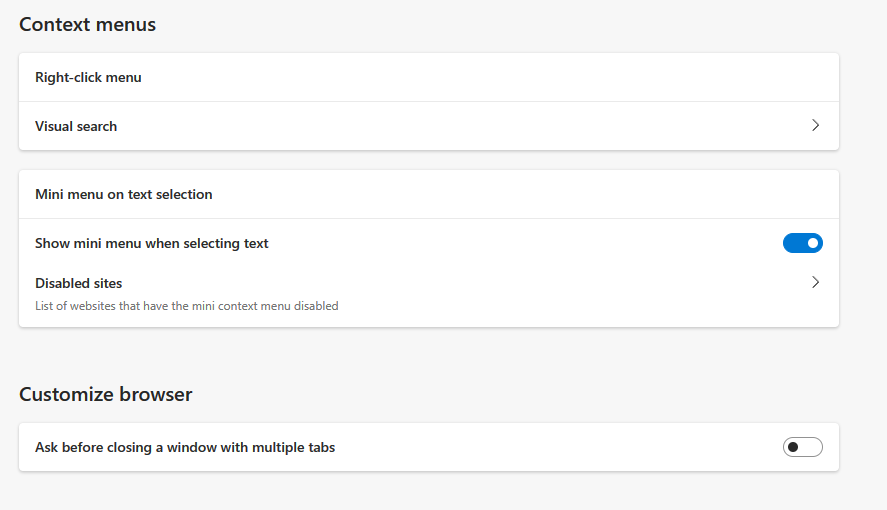Click the Show mini menu when selecting text label
Screen dimensions: 887x510
(152, 243)
